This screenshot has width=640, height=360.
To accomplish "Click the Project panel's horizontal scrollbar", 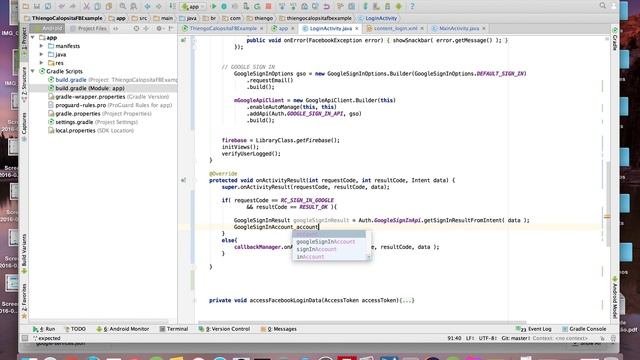I will (98, 322).
